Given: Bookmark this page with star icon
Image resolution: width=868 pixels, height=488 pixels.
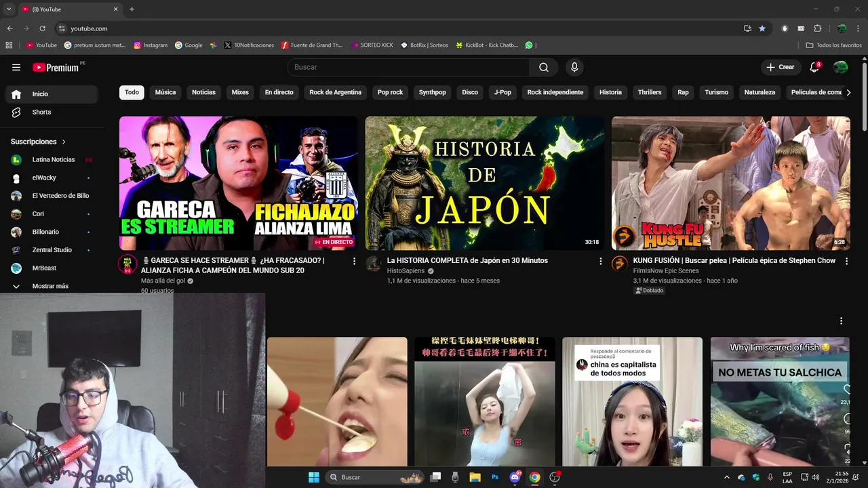Looking at the screenshot, I should [762, 28].
